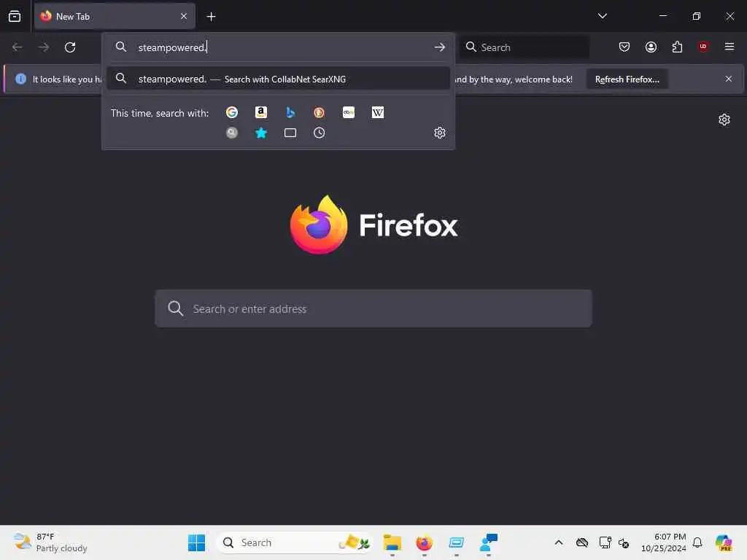Viewport: 747px width, 560px height.
Task: Expand the list all tabs chevron
Action: click(x=602, y=16)
